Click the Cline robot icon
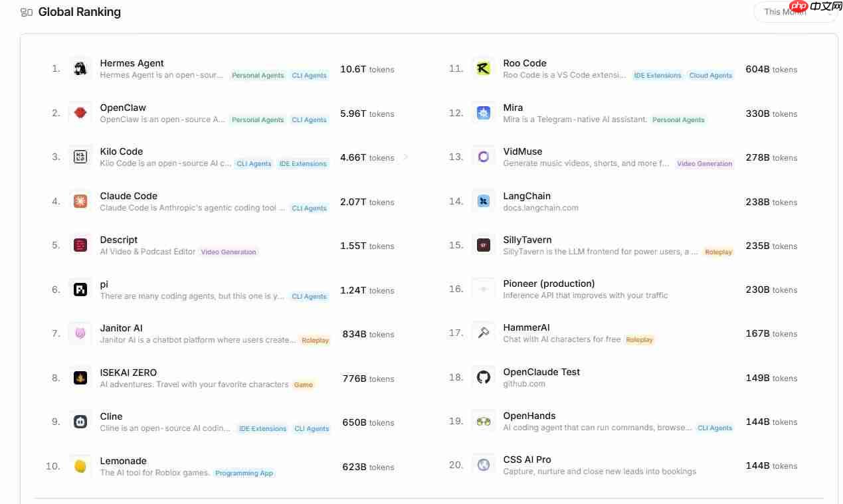 (x=80, y=422)
